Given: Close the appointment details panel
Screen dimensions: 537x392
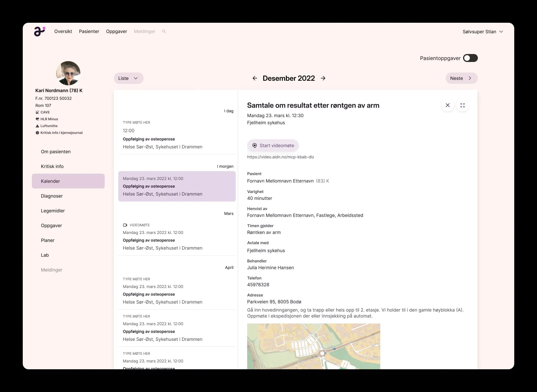Looking at the screenshot, I should pyautogui.click(x=448, y=105).
